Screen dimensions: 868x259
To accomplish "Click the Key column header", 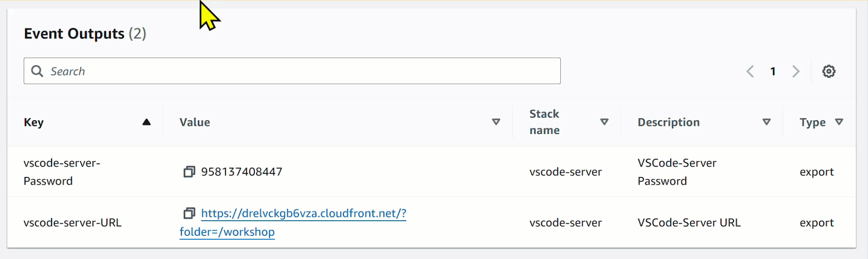I will [34, 122].
